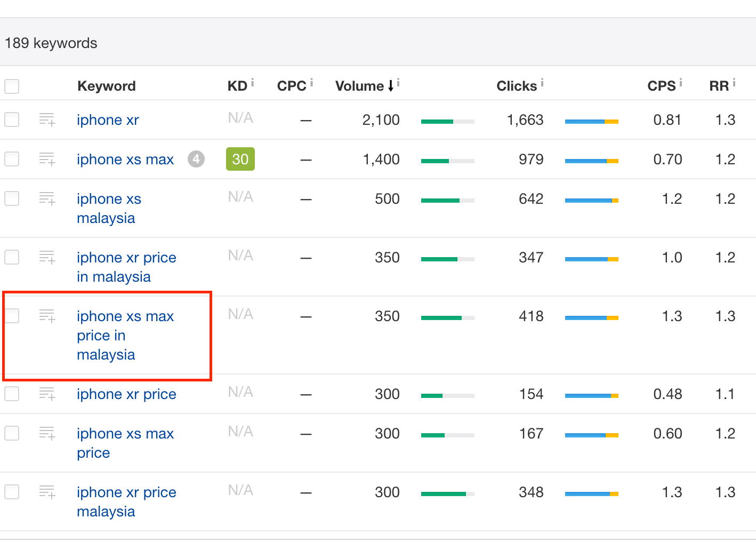
Task: Click clicks value 167
Action: 531,434
